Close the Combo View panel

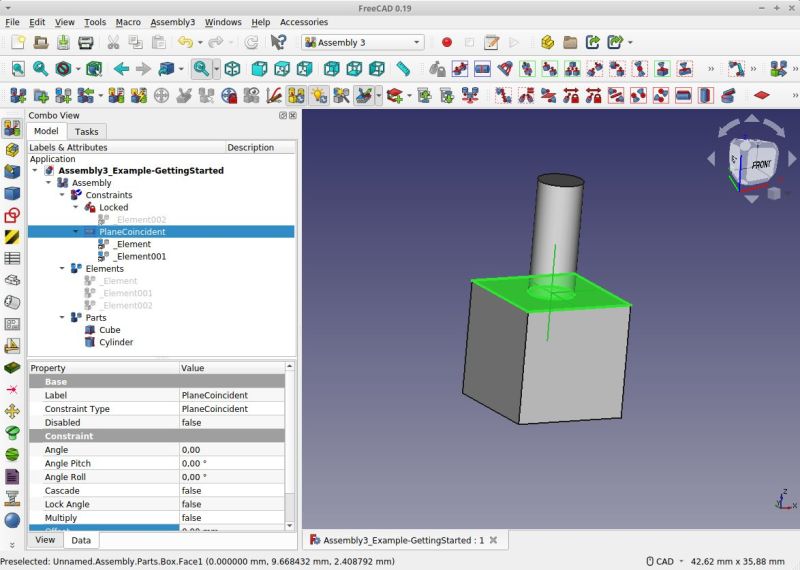[x=292, y=115]
